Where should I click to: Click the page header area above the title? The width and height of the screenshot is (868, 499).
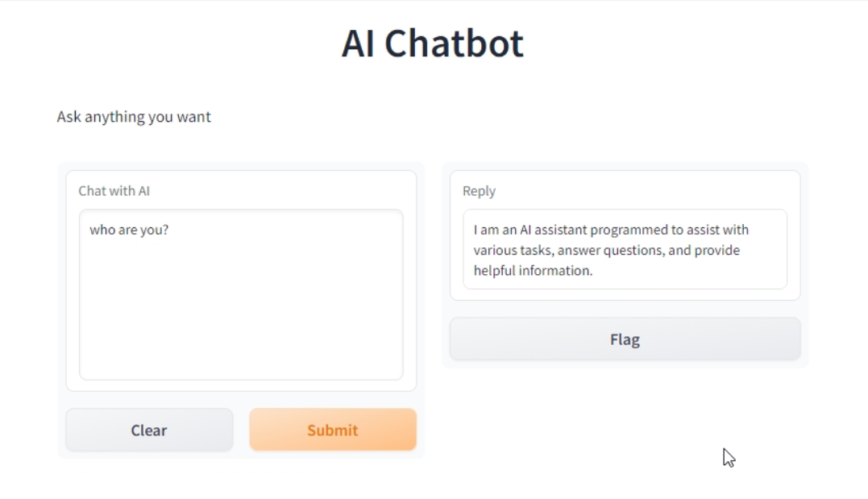(x=434, y=10)
